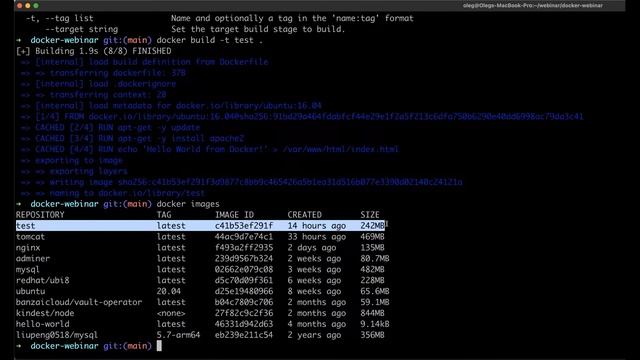Click the 'docker images' command text

(188, 204)
